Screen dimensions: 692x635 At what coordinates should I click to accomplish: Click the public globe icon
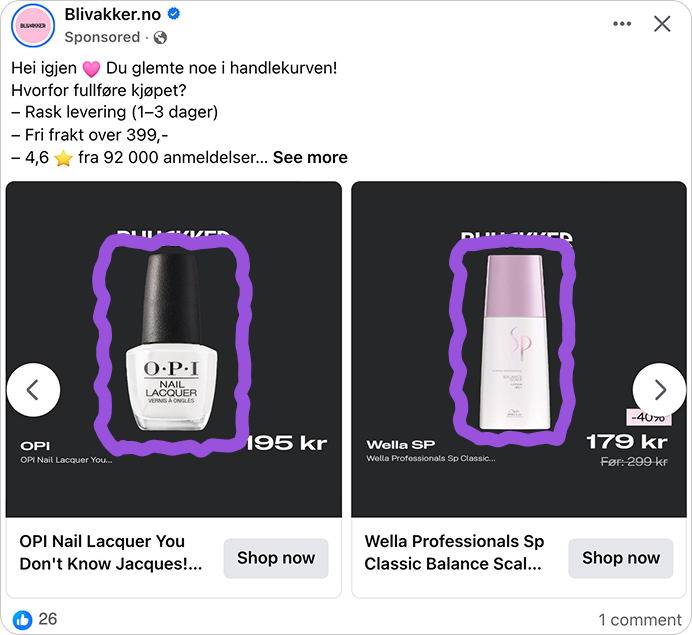(160, 37)
